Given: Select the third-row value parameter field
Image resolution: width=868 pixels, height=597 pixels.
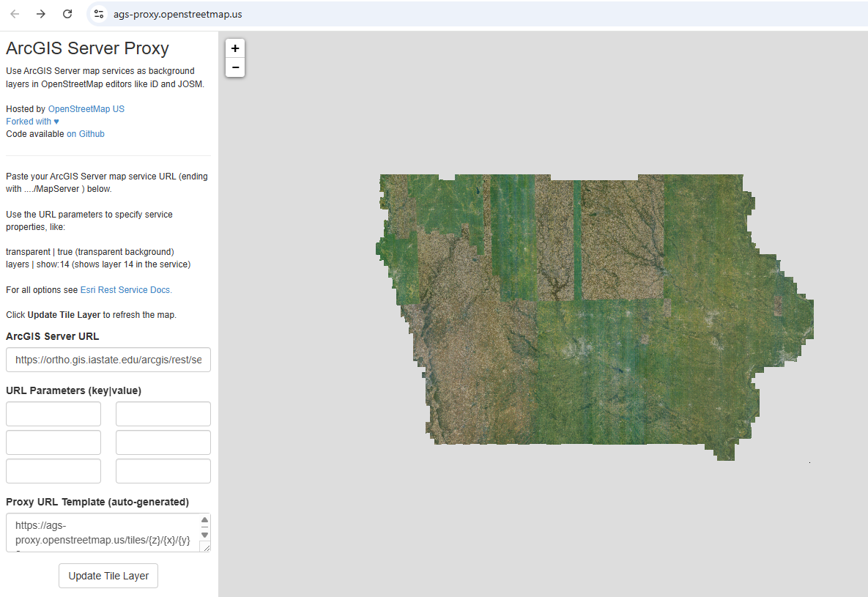Looking at the screenshot, I should [163, 471].
